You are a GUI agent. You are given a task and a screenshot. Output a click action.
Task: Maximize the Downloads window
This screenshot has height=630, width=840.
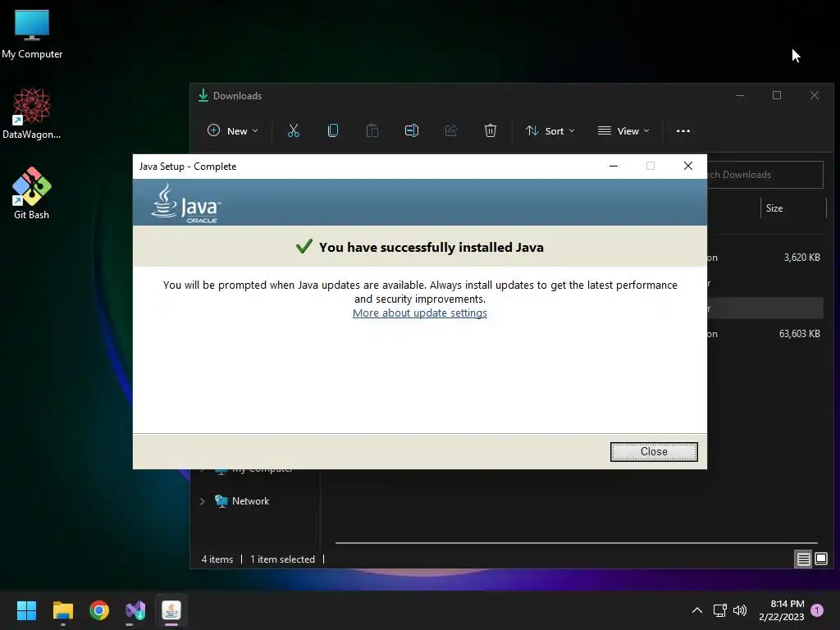[x=777, y=95]
